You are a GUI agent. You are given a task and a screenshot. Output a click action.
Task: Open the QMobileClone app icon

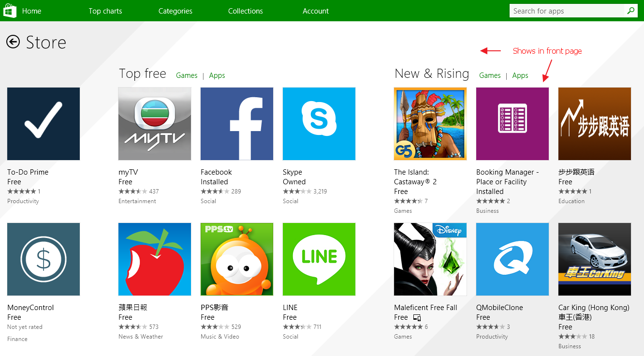[x=512, y=259]
